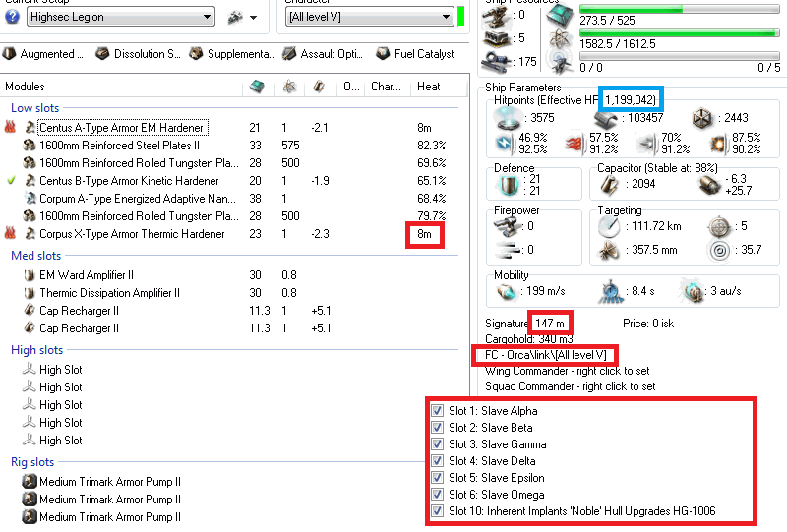Sort by the capacitor column icon header
Image resolution: width=787 pixels, height=532 pixels.
[319, 87]
